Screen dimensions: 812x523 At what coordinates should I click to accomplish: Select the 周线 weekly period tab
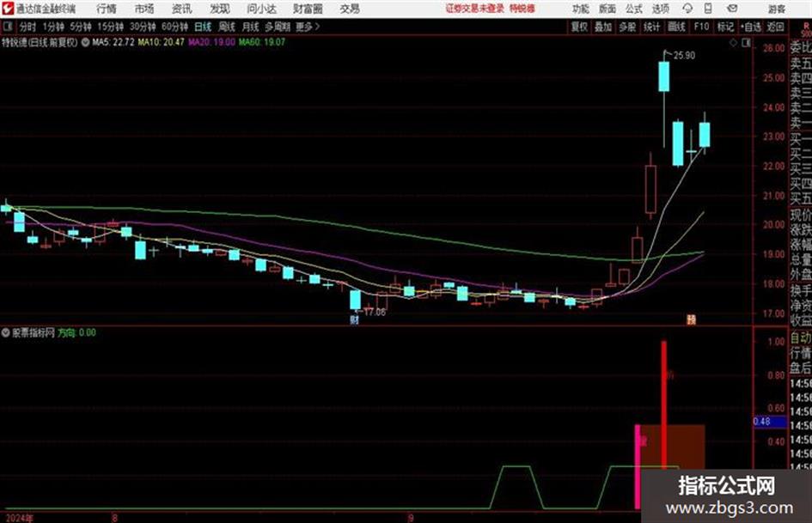(x=227, y=27)
